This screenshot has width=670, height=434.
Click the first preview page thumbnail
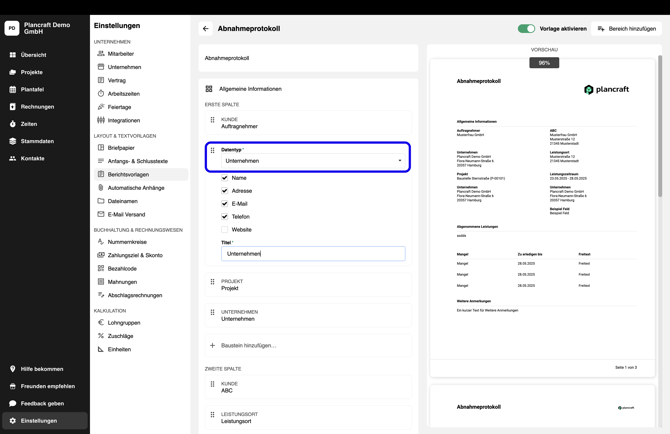[x=542, y=218]
